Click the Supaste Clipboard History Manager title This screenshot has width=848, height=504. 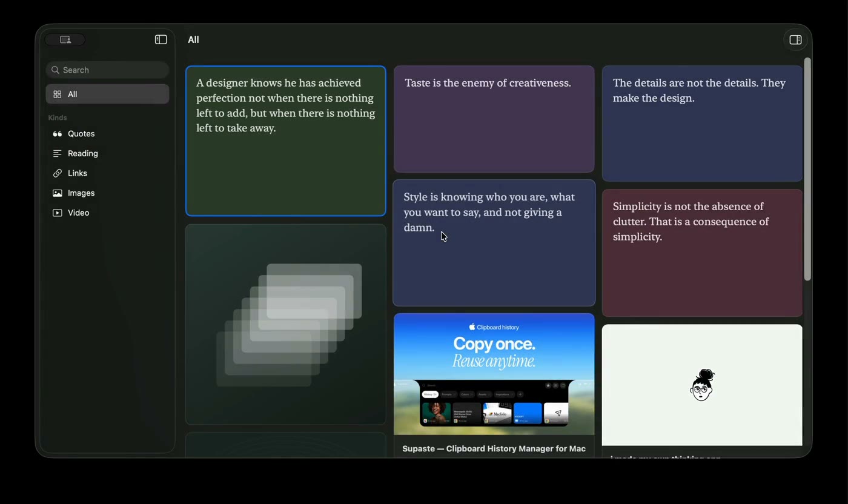tap(494, 449)
